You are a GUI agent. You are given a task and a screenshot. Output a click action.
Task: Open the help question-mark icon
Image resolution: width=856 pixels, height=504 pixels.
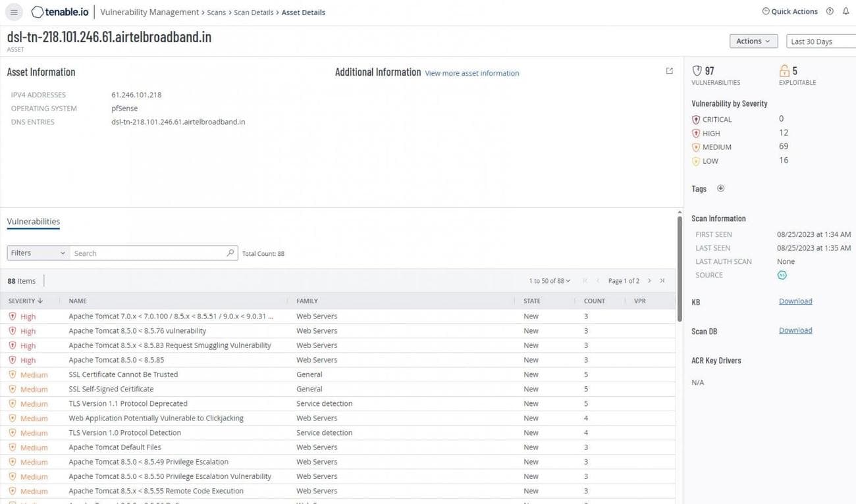coord(830,11)
